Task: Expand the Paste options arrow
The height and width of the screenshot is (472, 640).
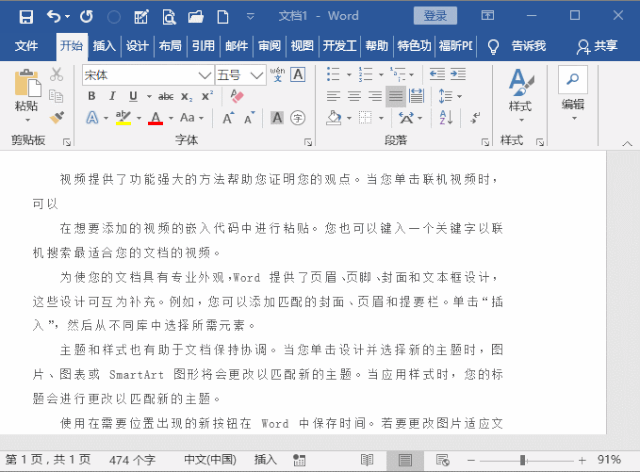Action: pyautogui.click(x=28, y=120)
